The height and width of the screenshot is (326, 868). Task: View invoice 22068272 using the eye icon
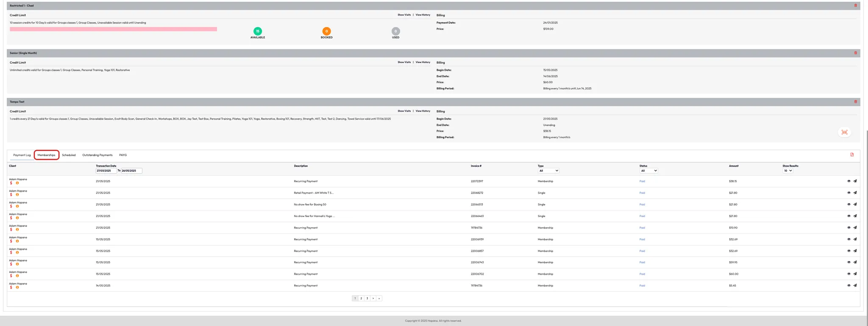click(849, 193)
